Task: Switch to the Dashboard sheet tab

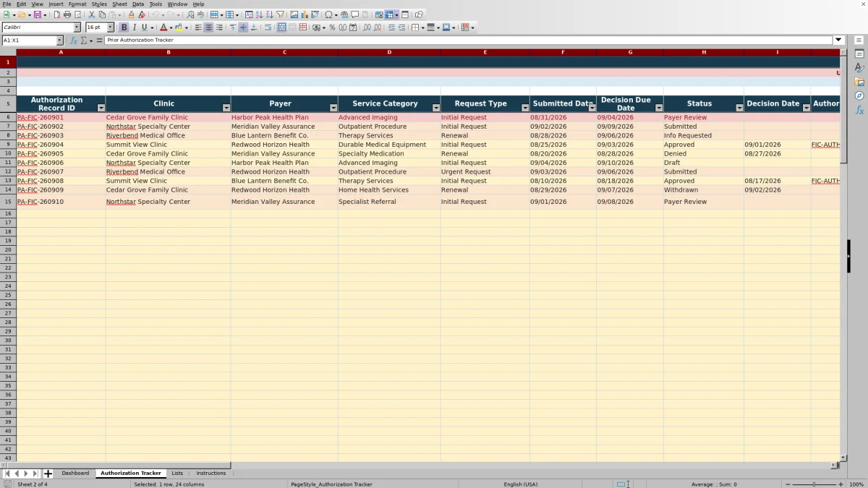Action: (75, 474)
